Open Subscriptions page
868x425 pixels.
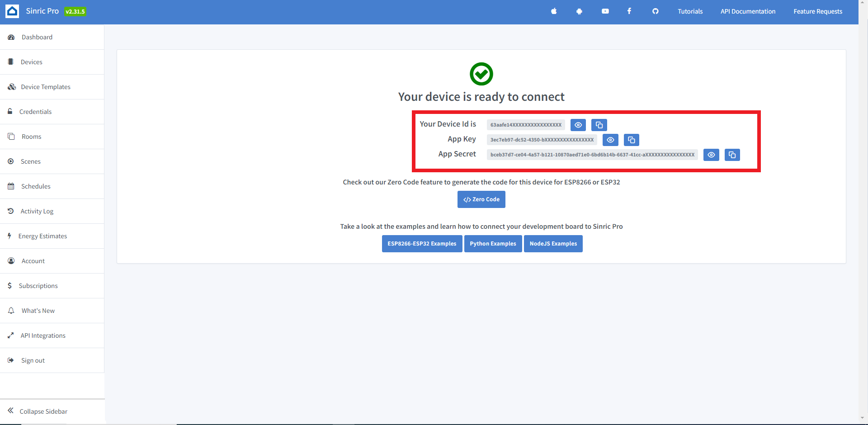point(52,286)
